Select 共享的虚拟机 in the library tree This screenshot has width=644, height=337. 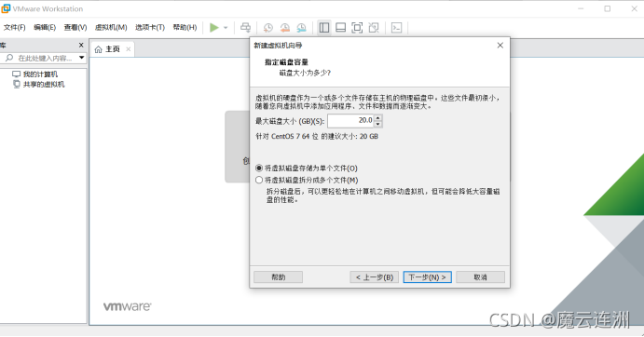point(44,85)
